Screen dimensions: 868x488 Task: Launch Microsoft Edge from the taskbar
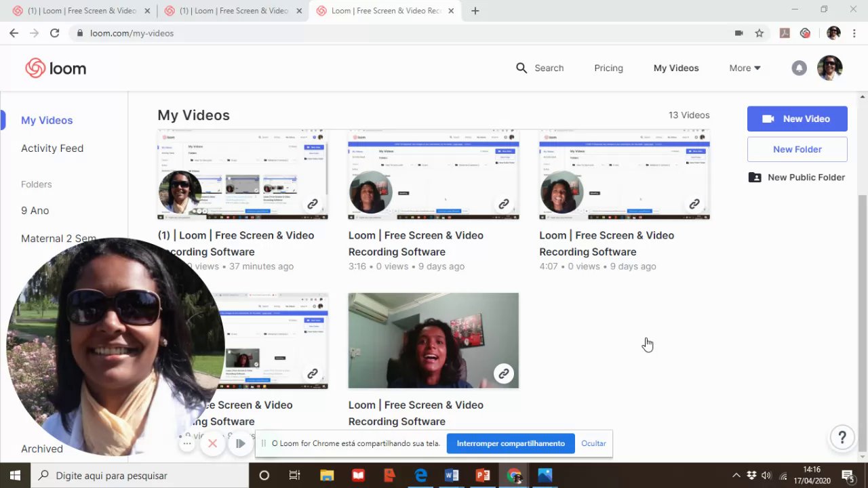click(x=420, y=475)
